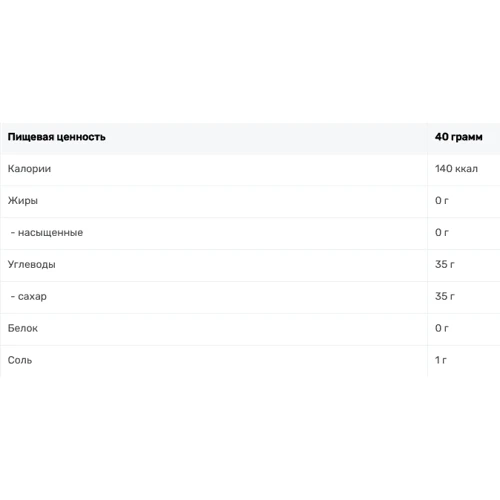Select the 'Белок' row label
Viewport: 500px width, 500px height.
coord(23,328)
